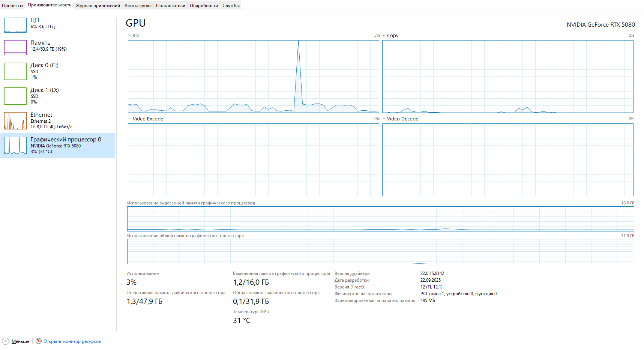Click the driver date 22.09.2025
The height and width of the screenshot is (350, 644).
click(x=431, y=280)
